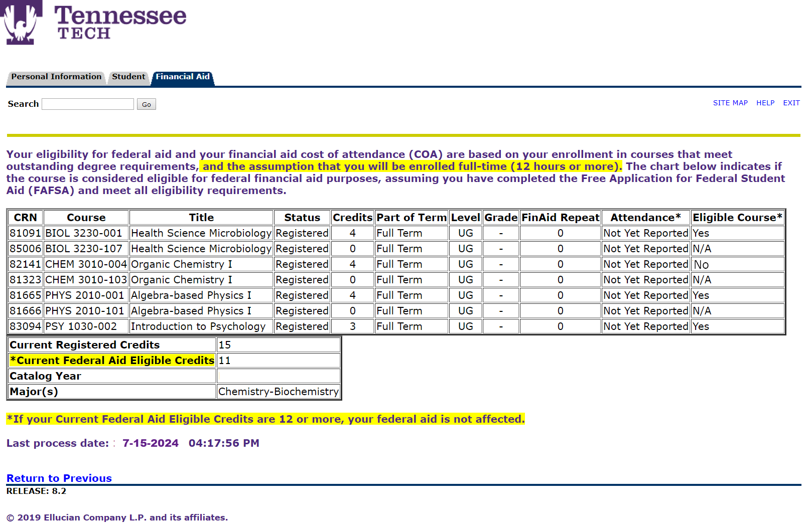Open the HELP link
Screen dimensions: 812x527
765,103
